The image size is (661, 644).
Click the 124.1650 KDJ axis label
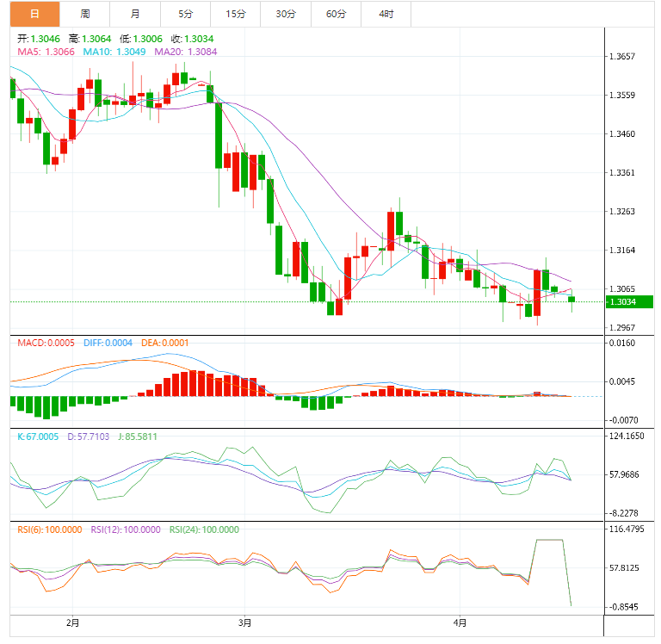(x=627, y=437)
